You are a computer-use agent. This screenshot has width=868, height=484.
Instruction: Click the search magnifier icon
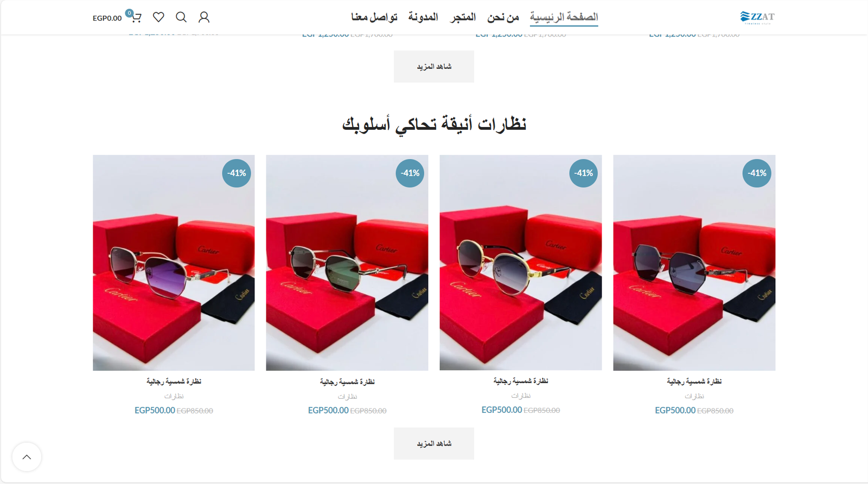point(181,17)
